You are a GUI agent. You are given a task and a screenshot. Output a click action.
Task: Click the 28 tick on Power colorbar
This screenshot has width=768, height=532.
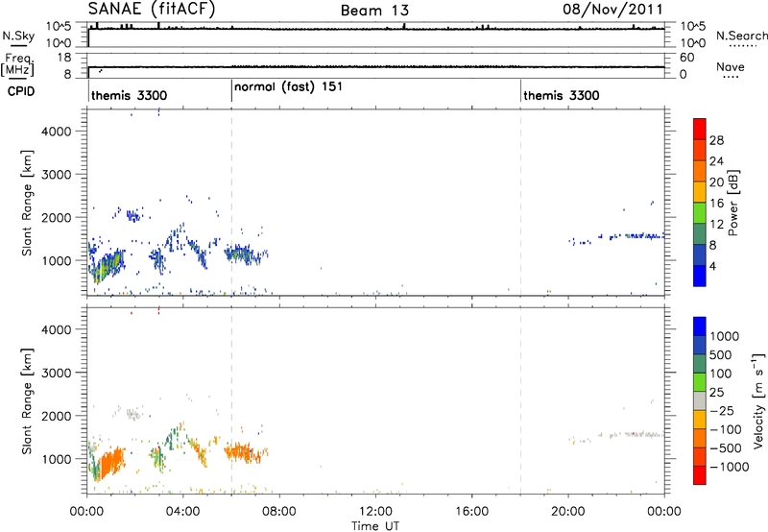pos(716,140)
